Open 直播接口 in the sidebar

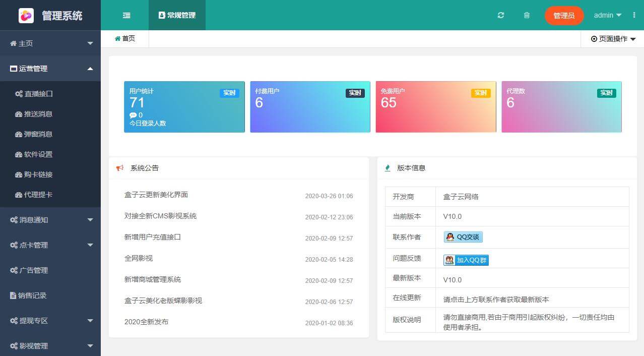coord(38,94)
